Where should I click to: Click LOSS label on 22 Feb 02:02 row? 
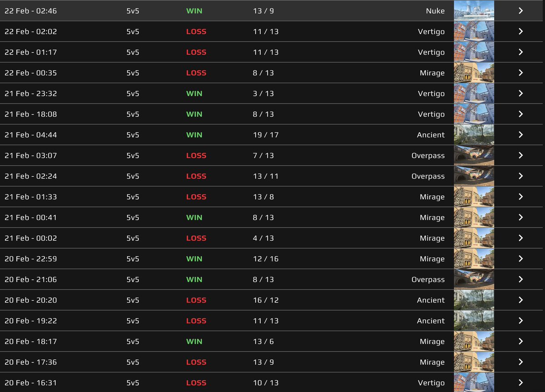196,32
